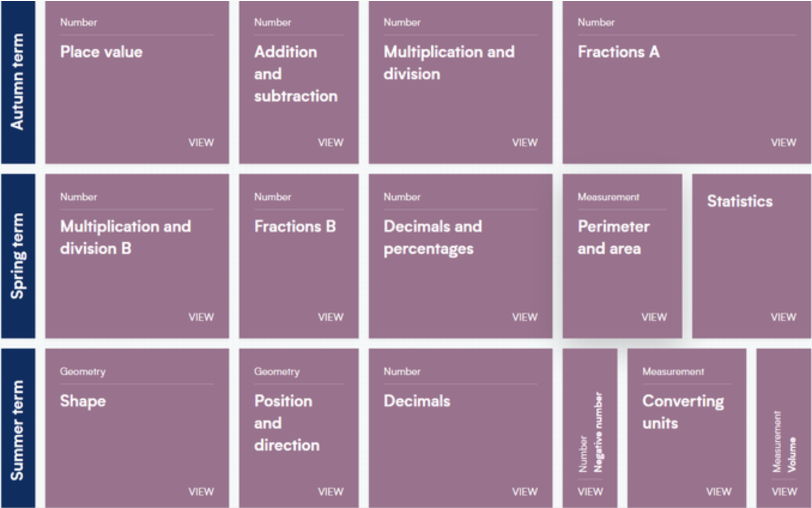Select the Summer term row label
The height and width of the screenshot is (508, 812).
coord(17,429)
